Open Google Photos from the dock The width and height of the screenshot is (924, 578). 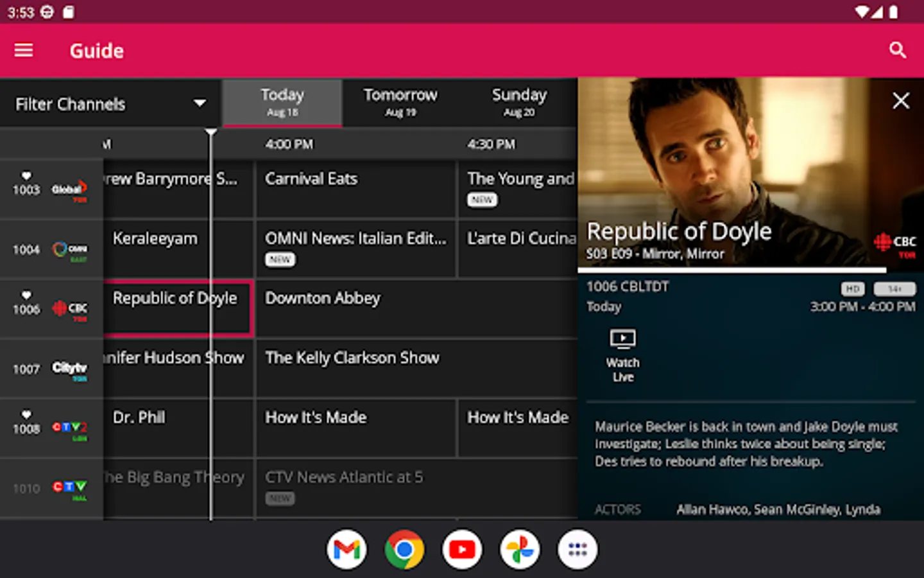coord(520,550)
